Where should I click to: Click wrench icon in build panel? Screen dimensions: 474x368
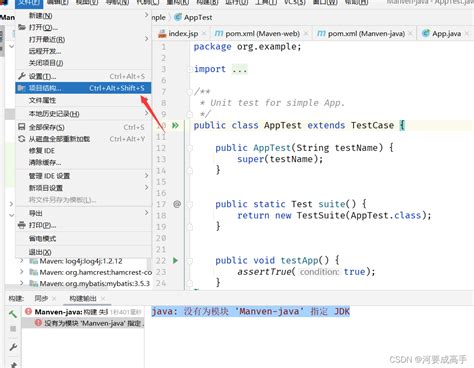[x=13, y=347]
